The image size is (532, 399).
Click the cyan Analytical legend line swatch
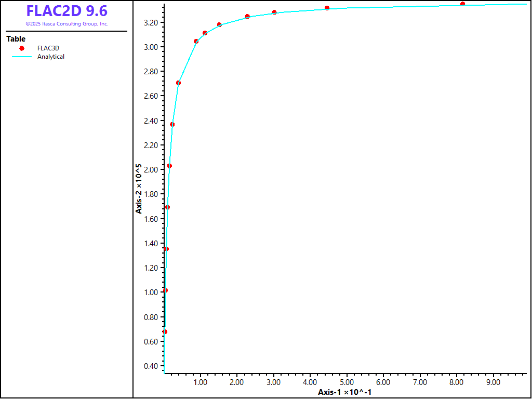click(x=22, y=57)
